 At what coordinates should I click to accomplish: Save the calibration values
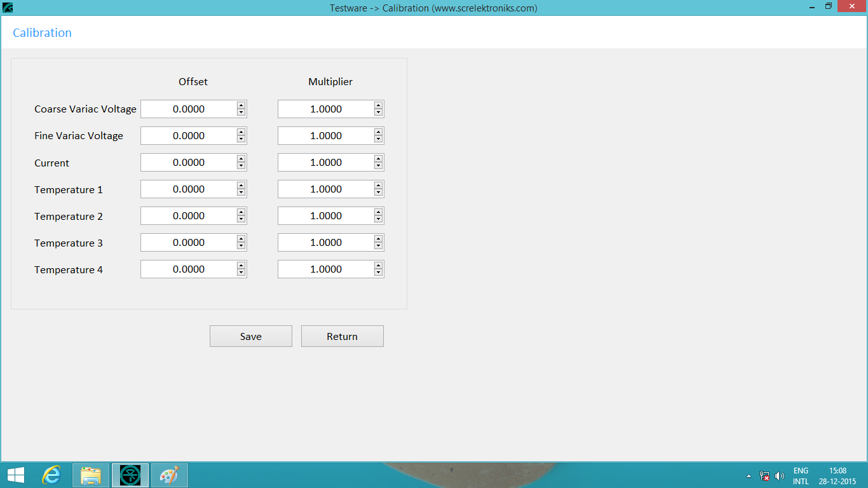251,336
